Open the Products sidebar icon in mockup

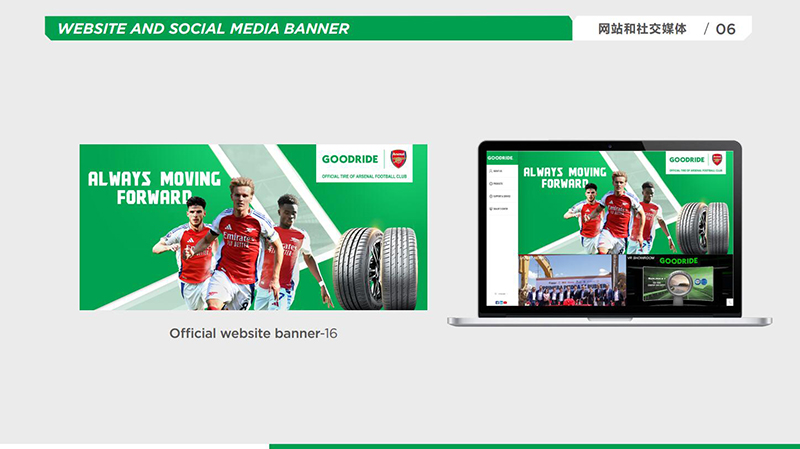490,184
